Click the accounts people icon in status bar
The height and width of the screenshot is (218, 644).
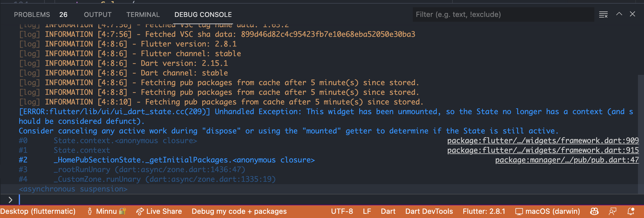(x=594, y=211)
